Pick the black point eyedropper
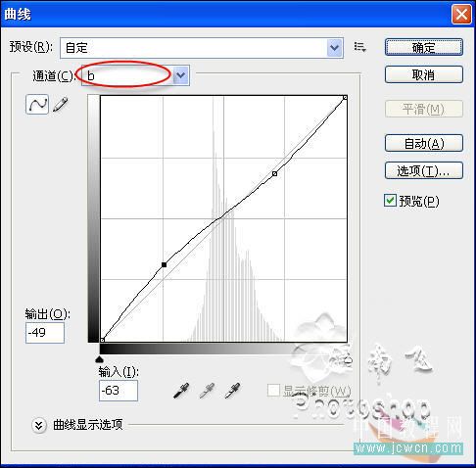Image resolution: width=476 pixels, height=468 pixels. click(x=181, y=391)
